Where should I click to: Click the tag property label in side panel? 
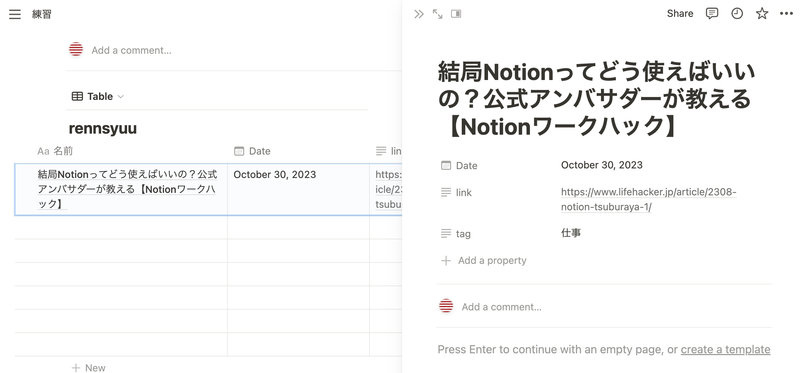[463, 234]
